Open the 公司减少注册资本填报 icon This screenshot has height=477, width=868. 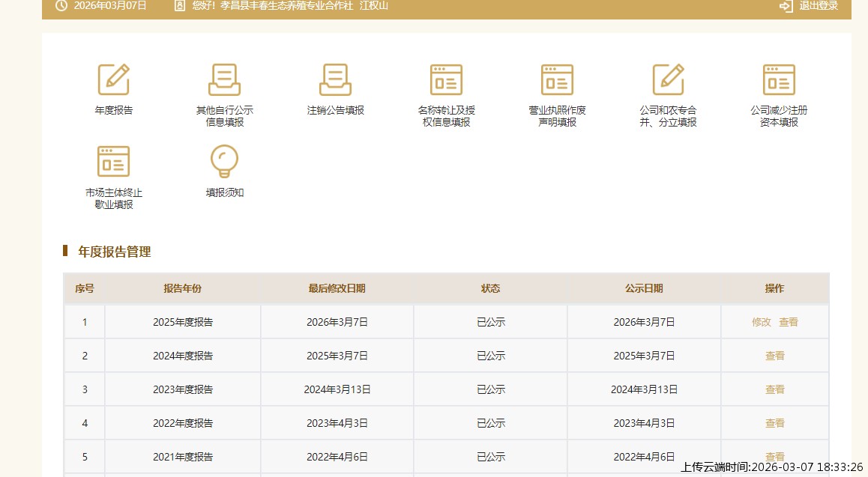pyautogui.click(x=779, y=79)
